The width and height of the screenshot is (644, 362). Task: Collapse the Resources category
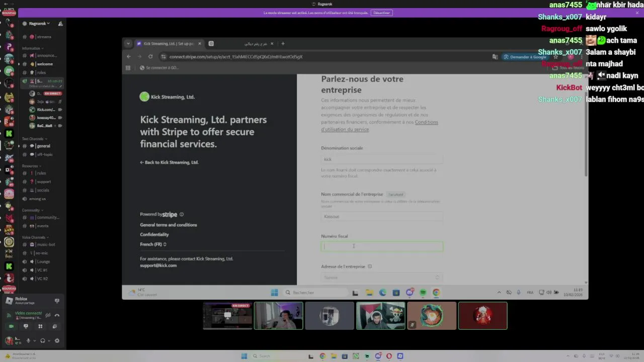tap(31, 166)
